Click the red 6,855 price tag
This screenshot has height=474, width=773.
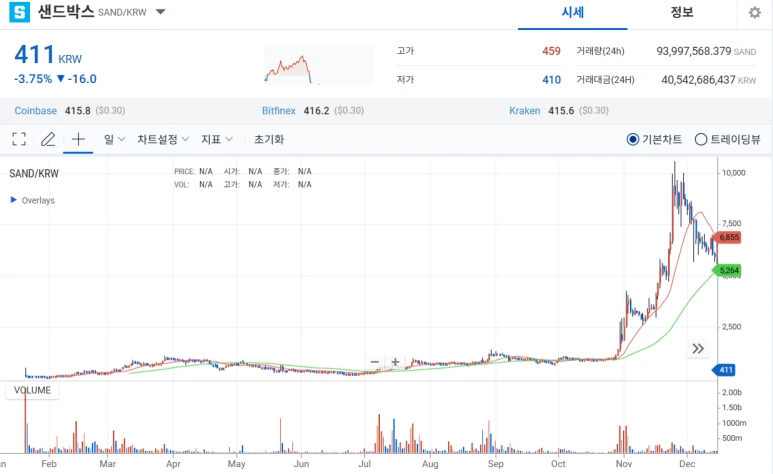728,237
